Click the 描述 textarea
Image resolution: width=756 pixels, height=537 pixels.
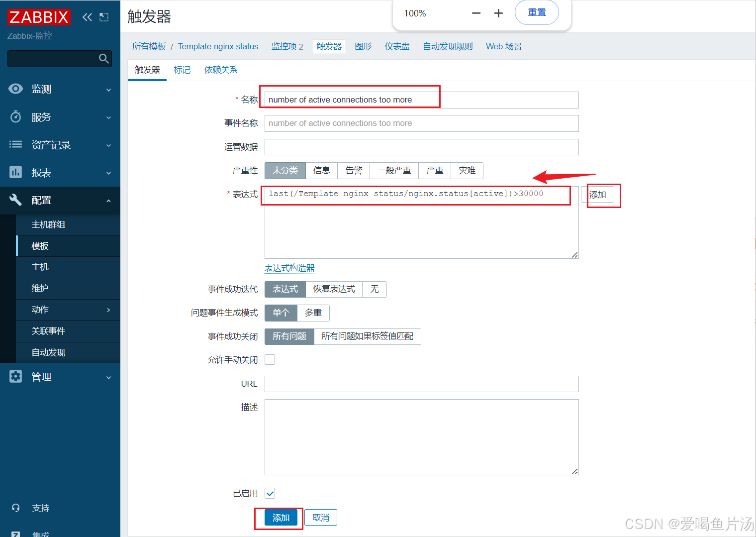pyautogui.click(x=421, y=437)
